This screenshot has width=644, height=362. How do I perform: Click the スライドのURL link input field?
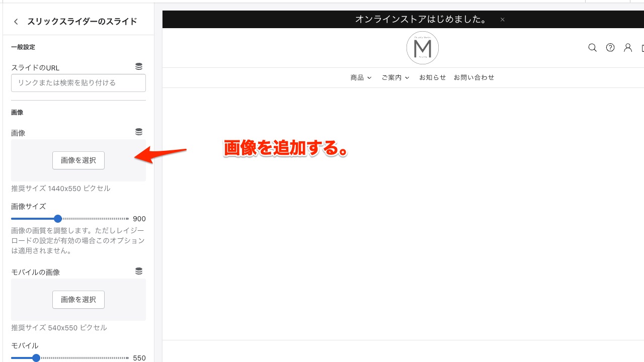pos(78,83)
